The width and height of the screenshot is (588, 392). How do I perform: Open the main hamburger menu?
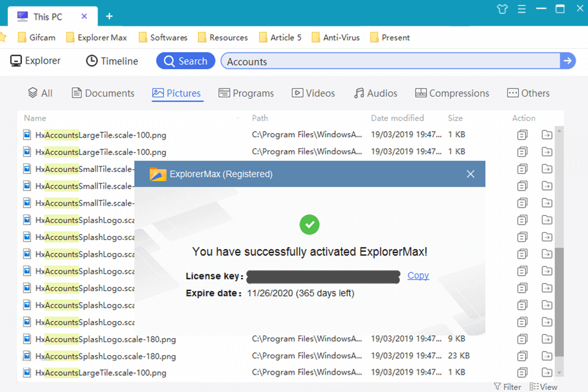[x=521, y=9]
